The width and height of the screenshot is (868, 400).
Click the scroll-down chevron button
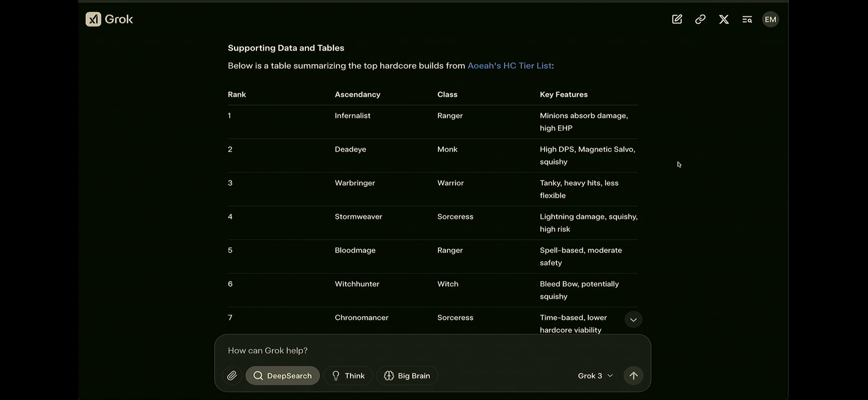(x=633, y=319)
